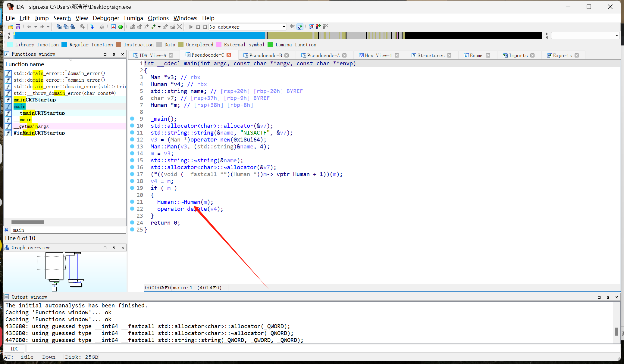
Task: Click the jump back arrow icon
Action: click(x=29, y=27)
